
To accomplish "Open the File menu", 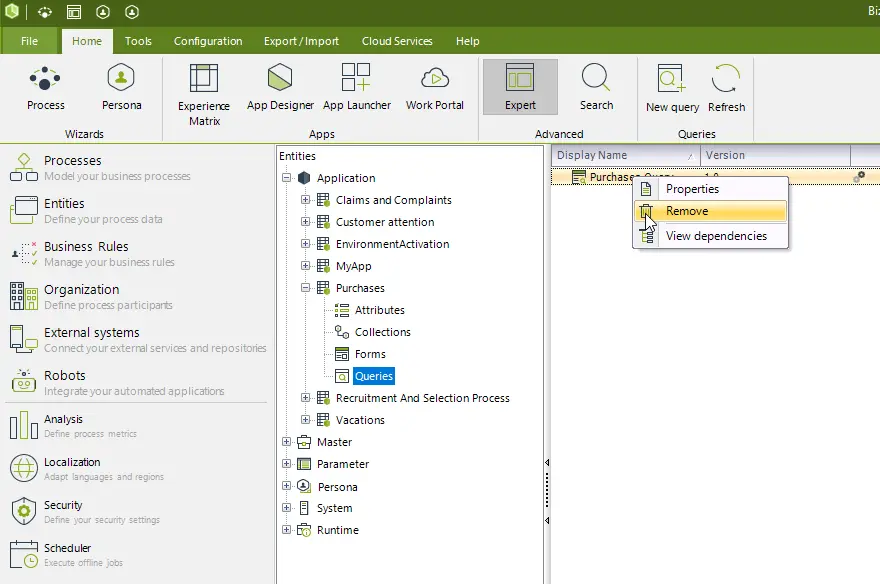I will point(29,41).
